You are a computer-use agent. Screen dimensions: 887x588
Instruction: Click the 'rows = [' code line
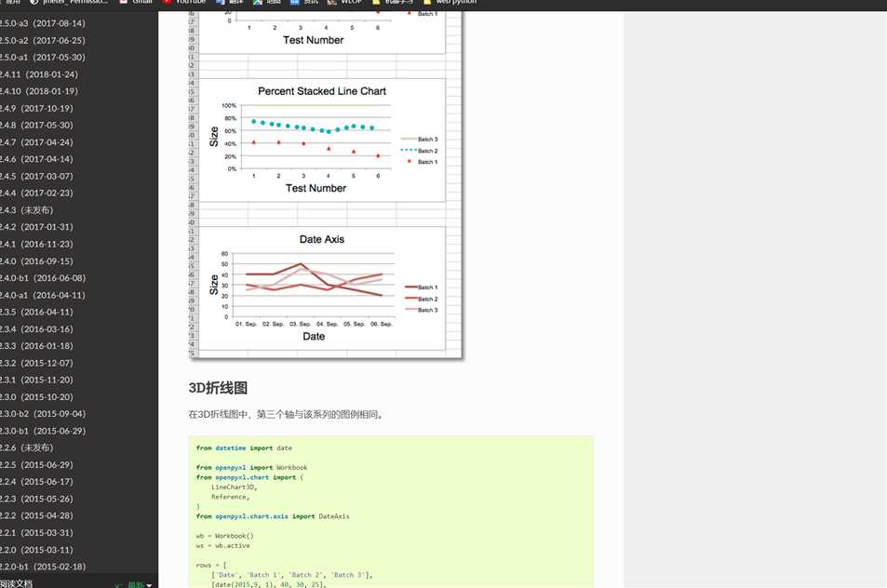coord(211,565)
